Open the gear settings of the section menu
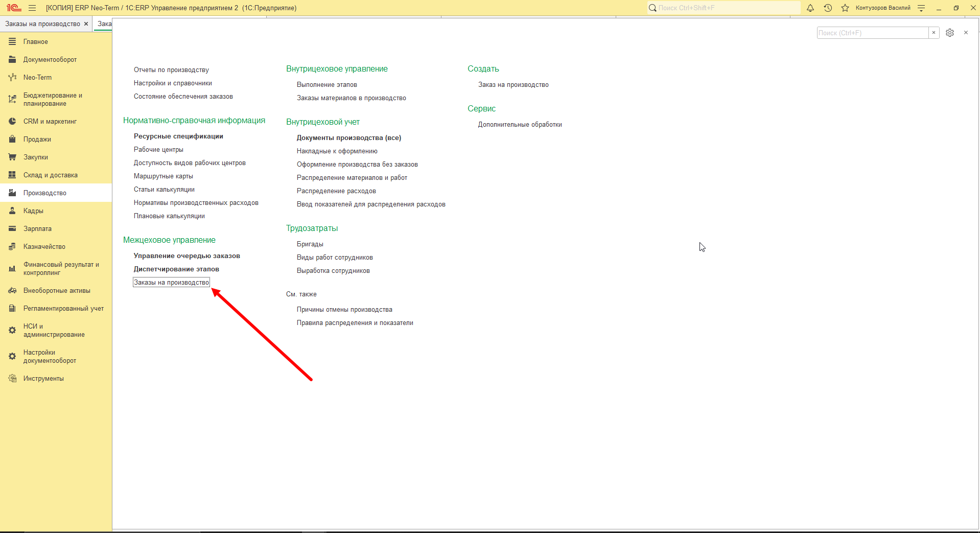The width and height of the screenshot is (980, 533). tap(950, 33)
